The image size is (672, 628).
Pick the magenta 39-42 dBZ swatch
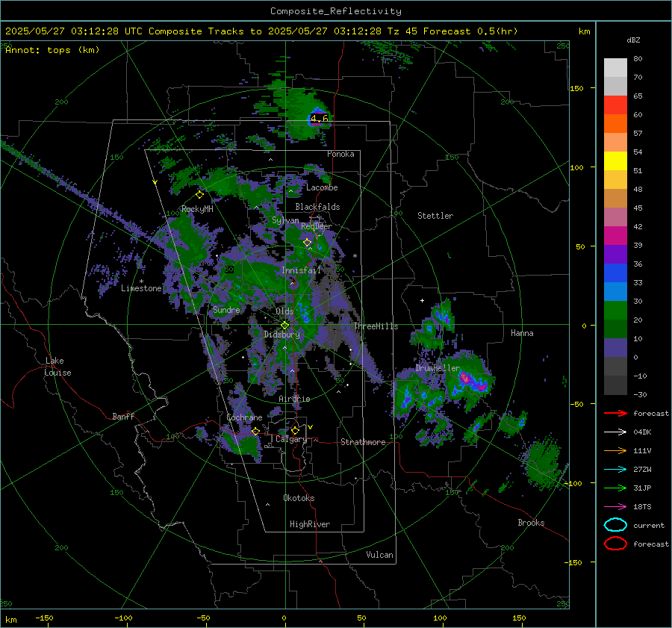(x=615, y=236)
